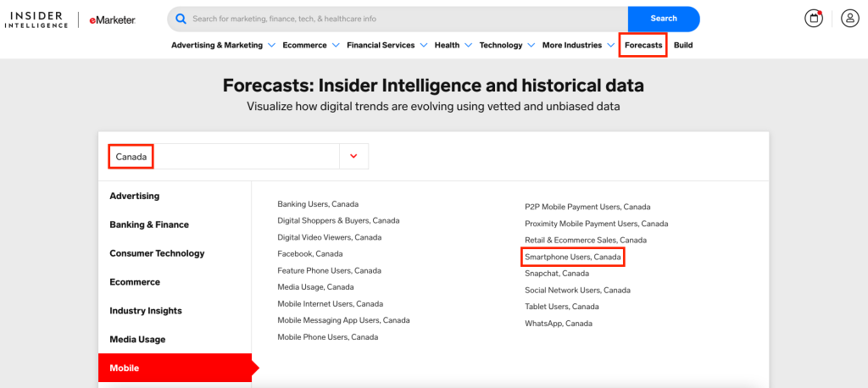Expand the Financial Services chevron
The width and height of the screenshot is (868, 388).
pos(424,46)
